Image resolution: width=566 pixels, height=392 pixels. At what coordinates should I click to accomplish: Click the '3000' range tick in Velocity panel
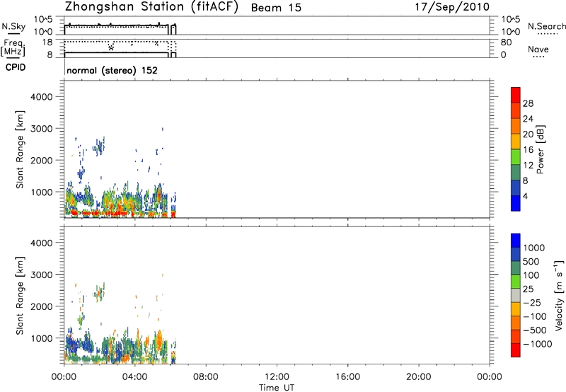pyautogui.click(x=42, y=275)
